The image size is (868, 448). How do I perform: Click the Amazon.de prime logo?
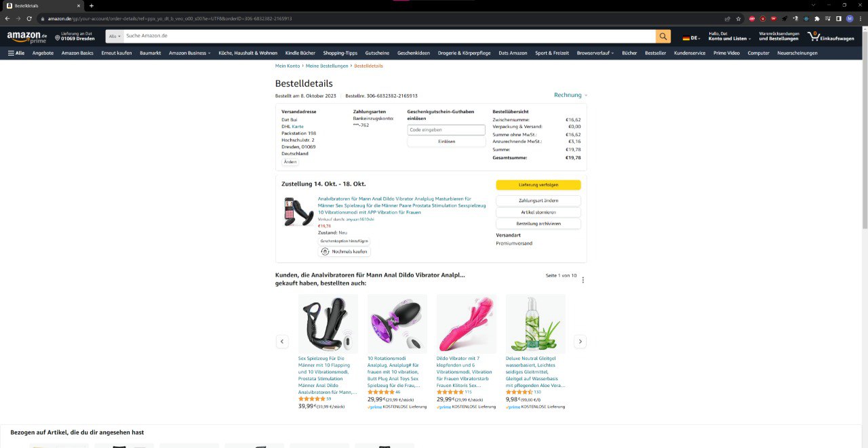pos(27,37)
